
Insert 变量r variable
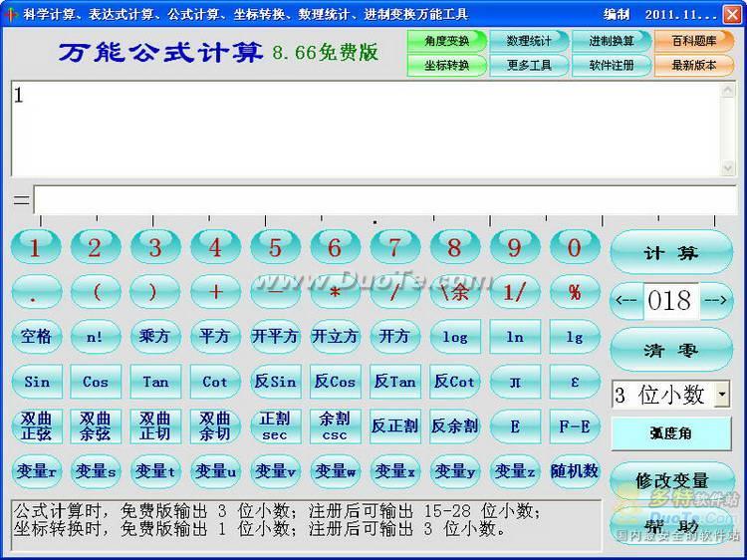[36, 471]
